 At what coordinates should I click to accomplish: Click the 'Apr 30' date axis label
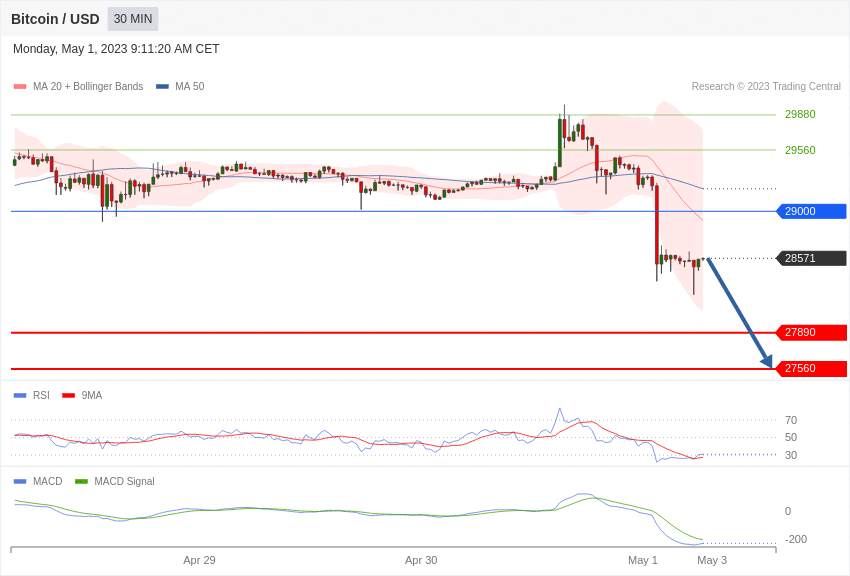[421, 560]
